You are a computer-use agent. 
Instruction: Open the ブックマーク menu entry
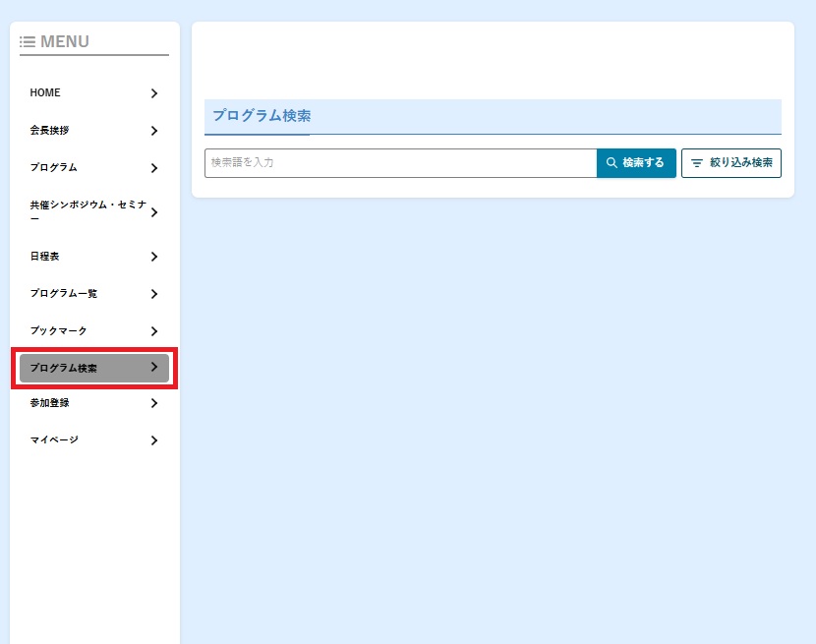58,331
